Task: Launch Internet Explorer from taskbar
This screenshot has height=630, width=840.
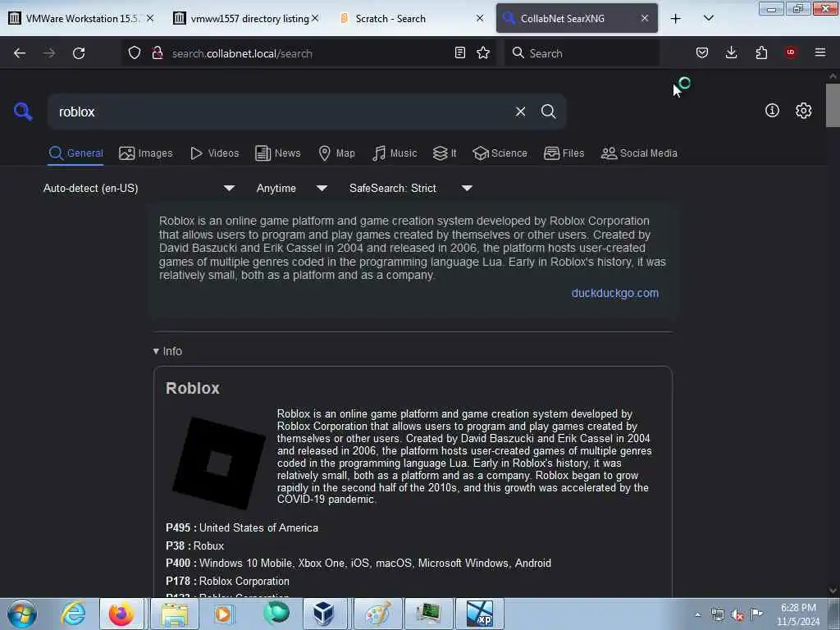Action: click(73, 614)
